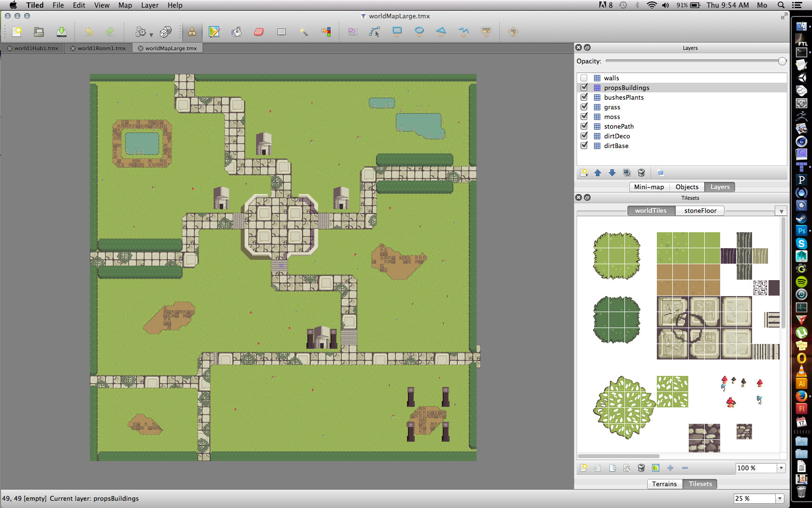Choose the Rectangular Select tool
Viewport: 812px width, 508px height.
(x=281, y=32)
